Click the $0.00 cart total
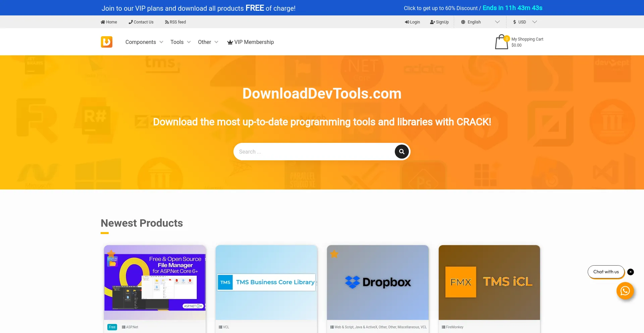Viewport: 644px width, 333px height. tap(517, 45)
